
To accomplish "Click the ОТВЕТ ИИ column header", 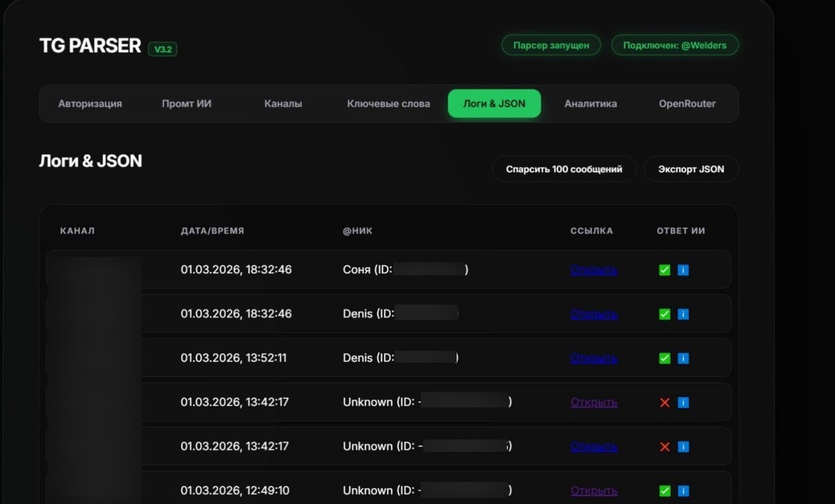I will pyautogui.click(x=681, y=231).
